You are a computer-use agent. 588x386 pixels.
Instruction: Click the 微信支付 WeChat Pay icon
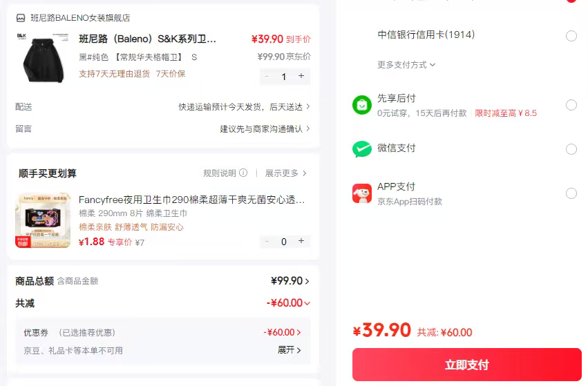point(362,149)
